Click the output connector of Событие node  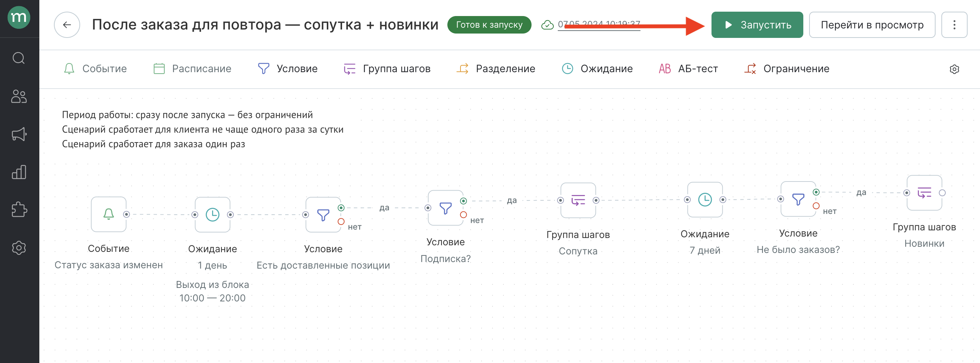point(126,215)
